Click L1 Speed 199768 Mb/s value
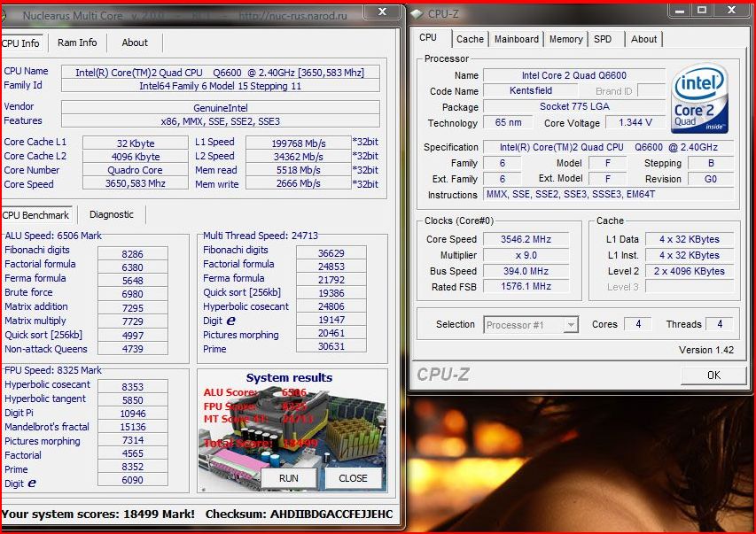The image size is (756, 534). 299,143
